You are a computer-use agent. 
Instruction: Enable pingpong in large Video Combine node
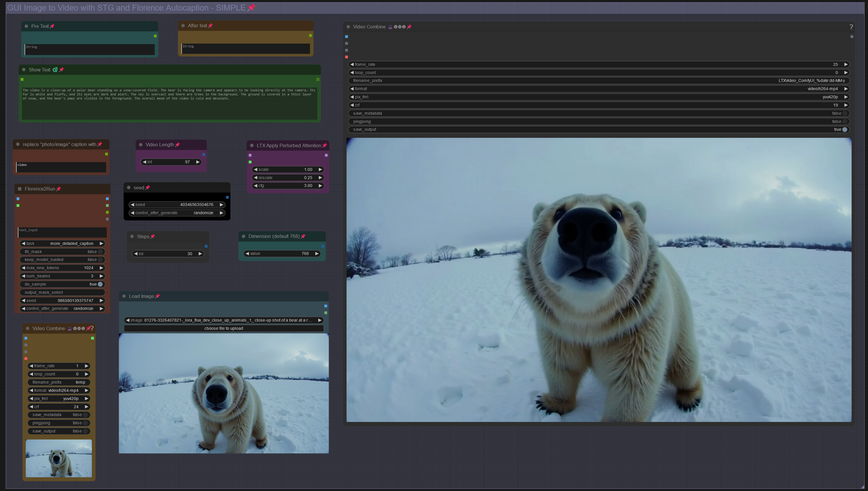tap(844, 121)
